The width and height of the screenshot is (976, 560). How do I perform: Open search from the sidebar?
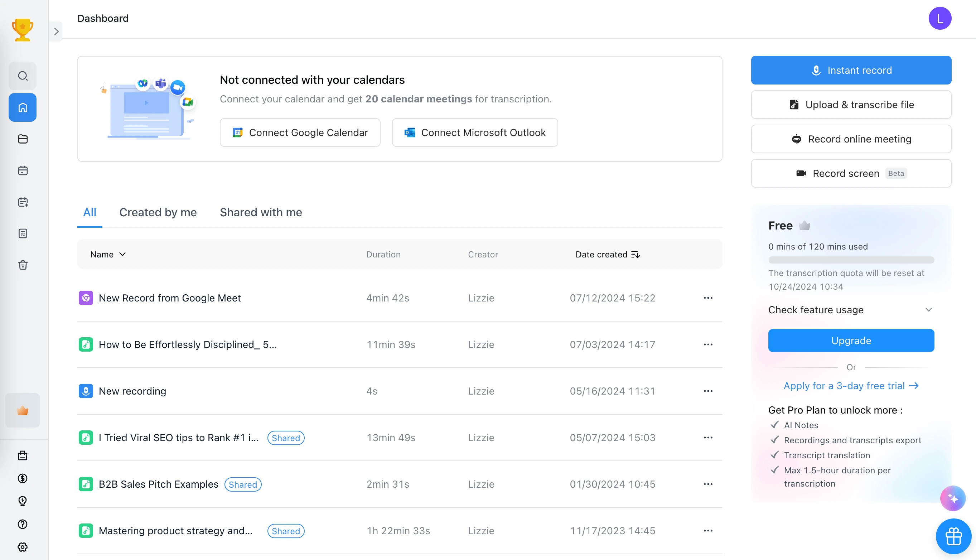(x=23, y=76)
